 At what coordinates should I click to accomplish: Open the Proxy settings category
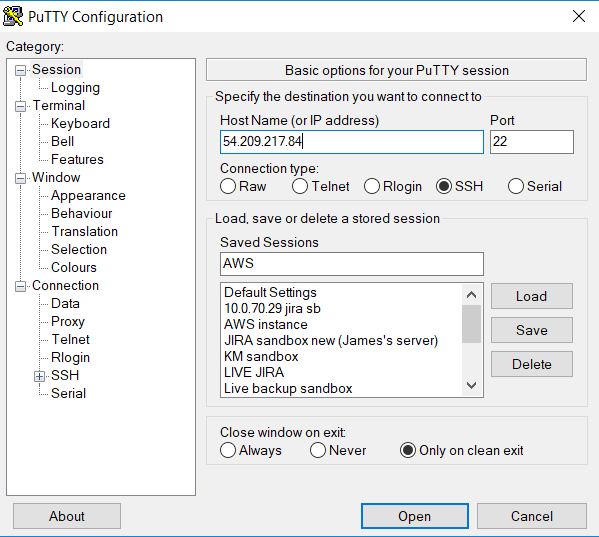click(x=68, y=321)
